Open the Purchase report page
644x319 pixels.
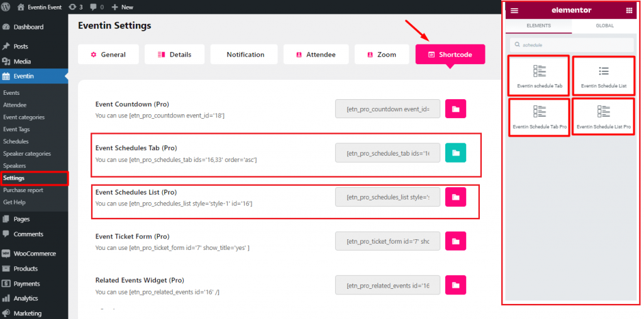pyautogui.click(x=23, y=190)
